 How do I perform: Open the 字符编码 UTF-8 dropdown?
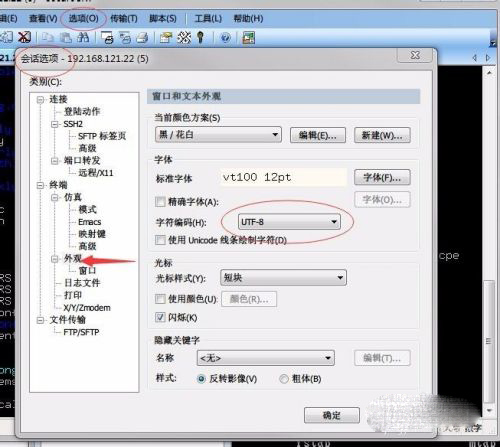289,222
